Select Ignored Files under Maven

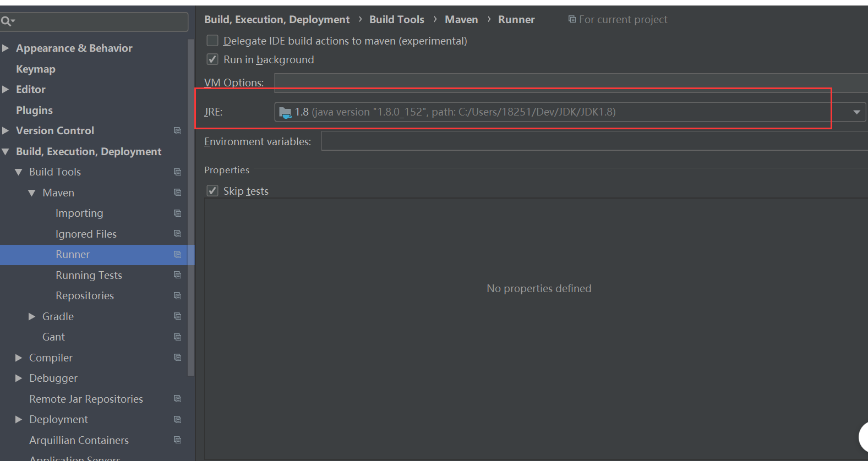point(86,234)
